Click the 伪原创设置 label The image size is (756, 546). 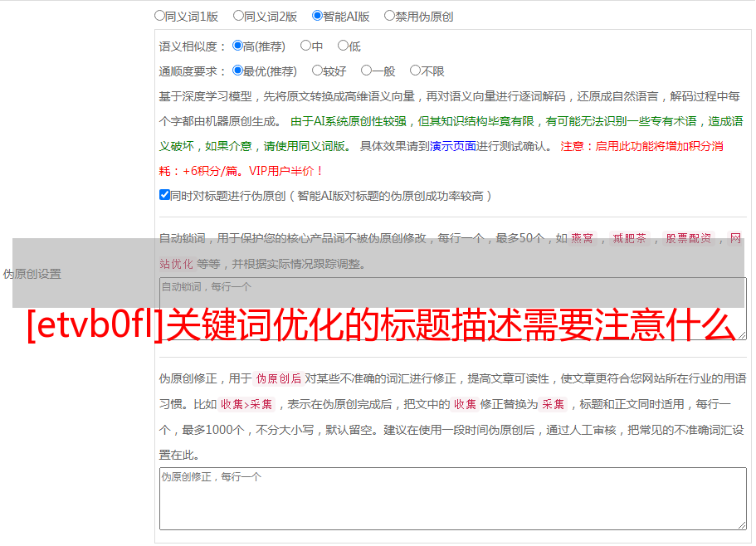[x=32, y=274]
